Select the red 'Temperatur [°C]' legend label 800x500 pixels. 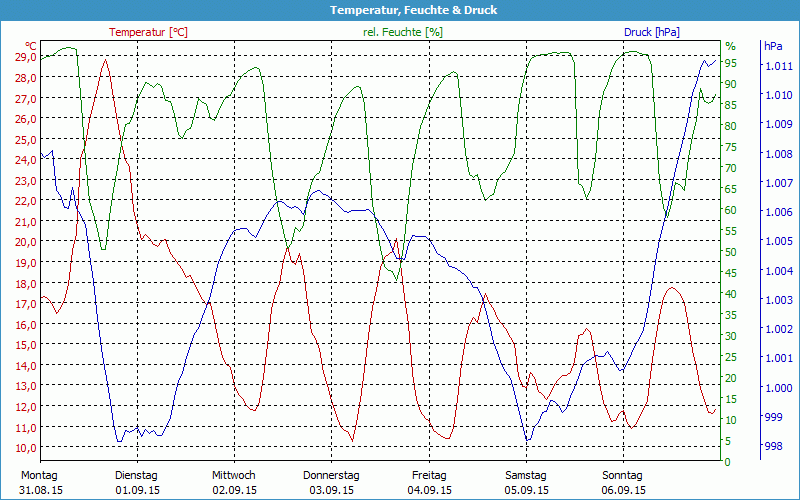(x=148, y=32)
